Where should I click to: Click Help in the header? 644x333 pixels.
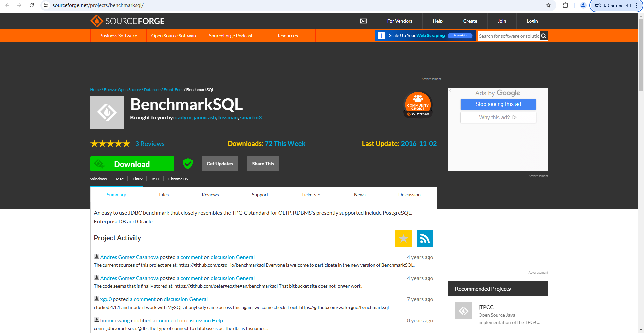click(x=438, y=21)
